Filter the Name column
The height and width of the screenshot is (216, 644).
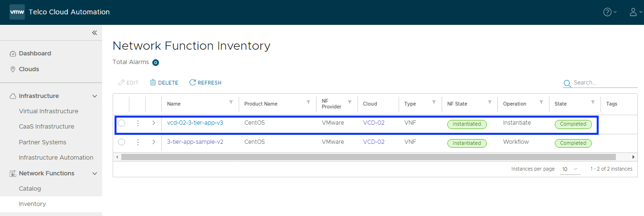pyautogui.click(x=231, y=102)
